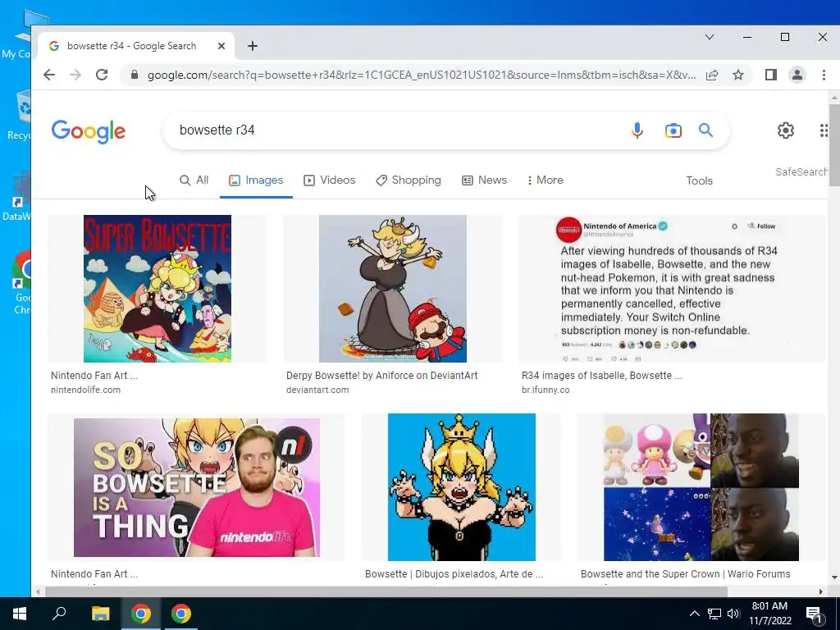Select the Google Chrome desktop shortcut
Screen dimensions: 840x630
22,282
